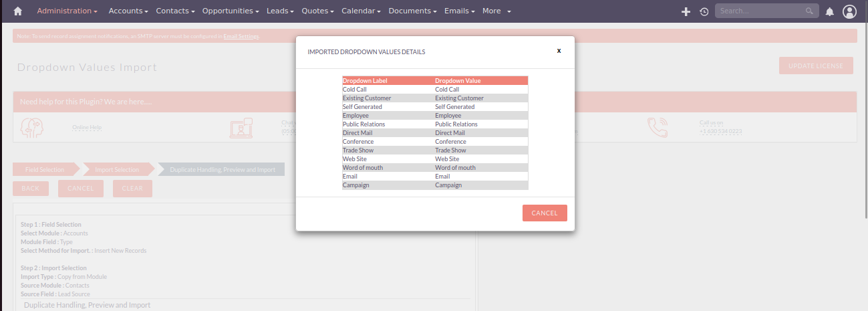The width and height of the screenshot is (868, 311).
Task: Open the recently viewed history icon
Action: [704, 11]
